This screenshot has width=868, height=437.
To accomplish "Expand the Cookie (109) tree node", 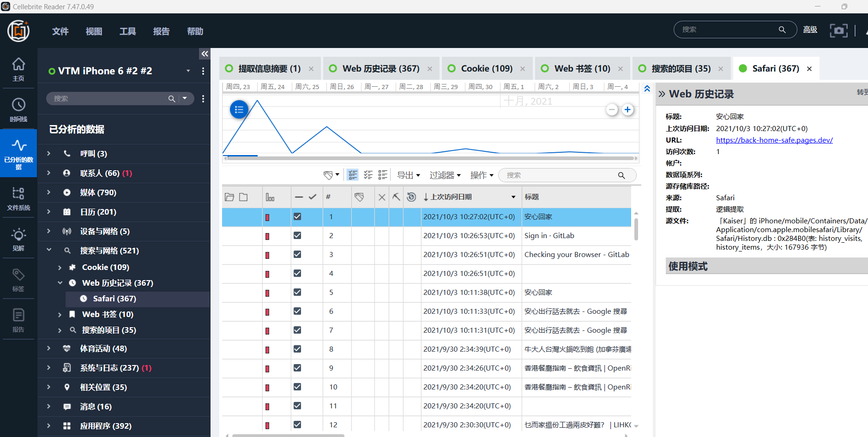I will [x=60, y=267].
